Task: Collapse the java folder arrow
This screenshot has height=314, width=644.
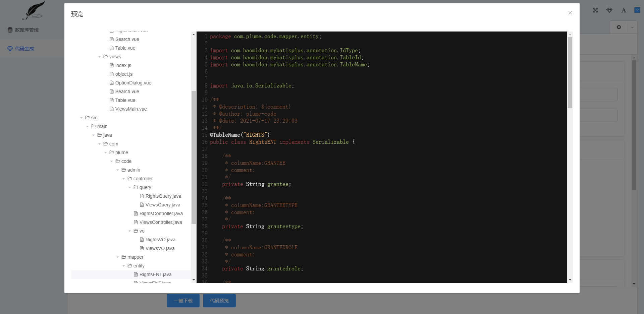Action: click(93, 135)
